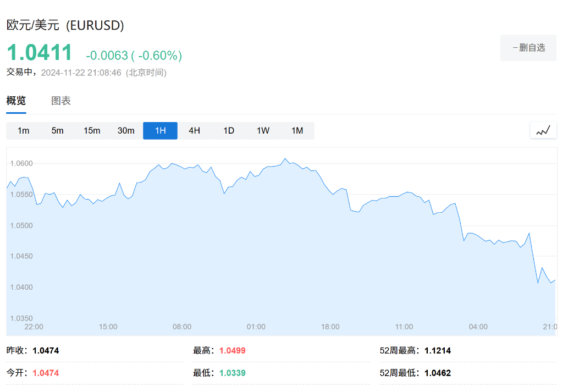Click the 最高 value 1.0499
Image resolution: width=563 pixels, height=392 pixels.
coord(232,351)
